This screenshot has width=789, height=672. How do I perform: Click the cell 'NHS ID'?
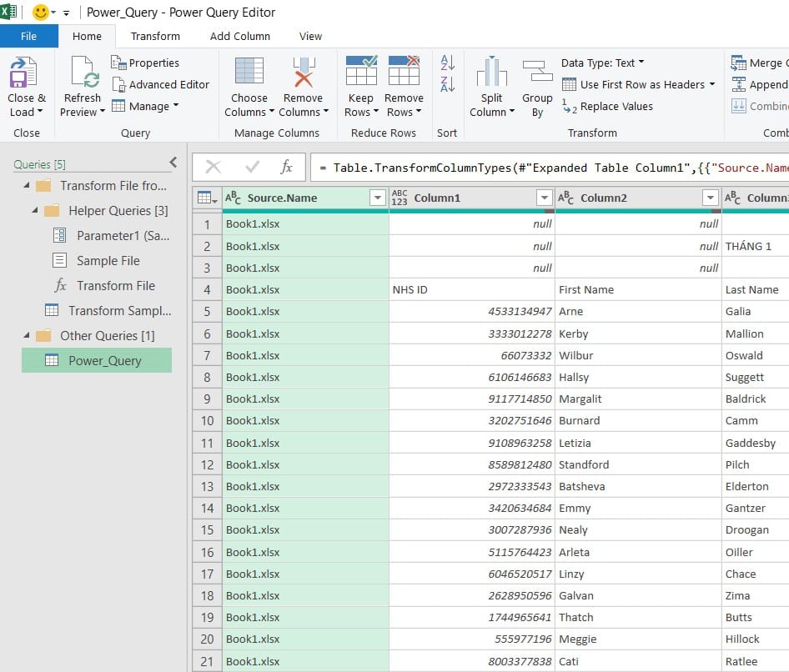click(471, 289)
